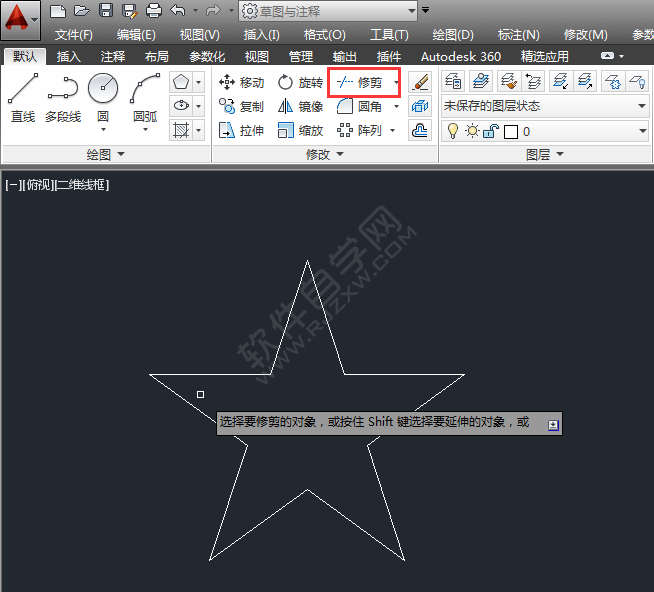Select the Arc (圆弧) tool
The image size is (654, 592).
[145, 98]
